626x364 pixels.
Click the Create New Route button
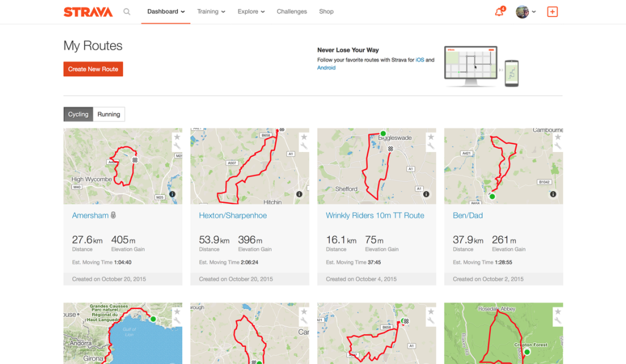pos(93,69)
